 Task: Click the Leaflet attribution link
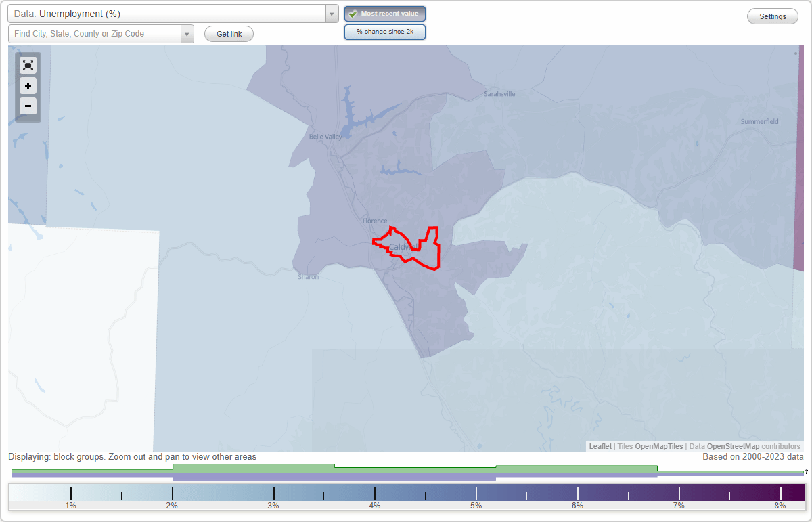click(600, 446)
